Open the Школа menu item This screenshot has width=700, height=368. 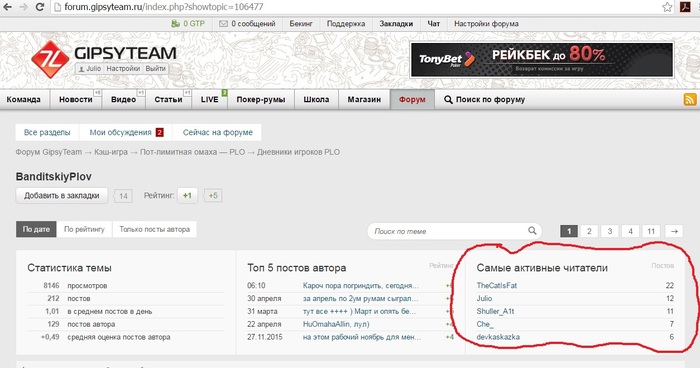pyautogui.click(x=317, y=100)
